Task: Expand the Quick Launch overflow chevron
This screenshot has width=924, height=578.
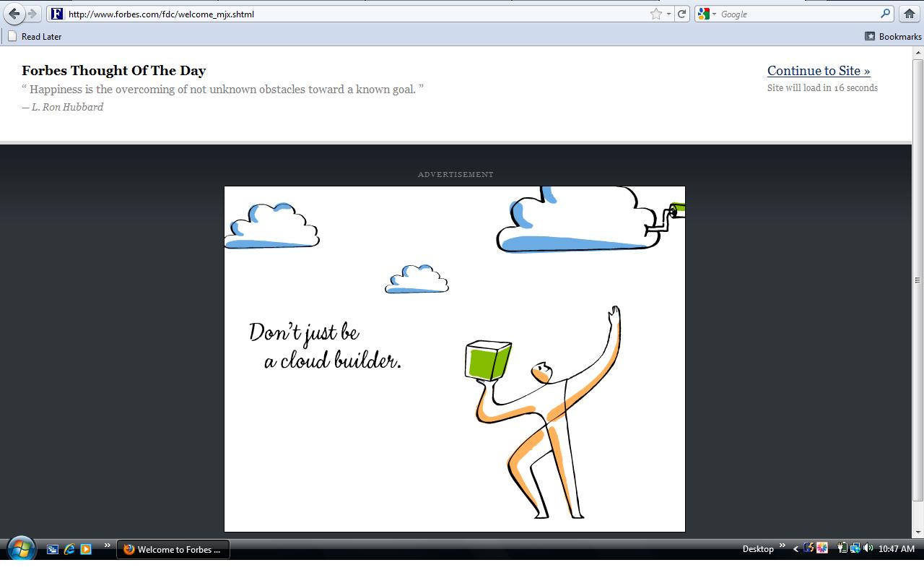Action: 107,545
